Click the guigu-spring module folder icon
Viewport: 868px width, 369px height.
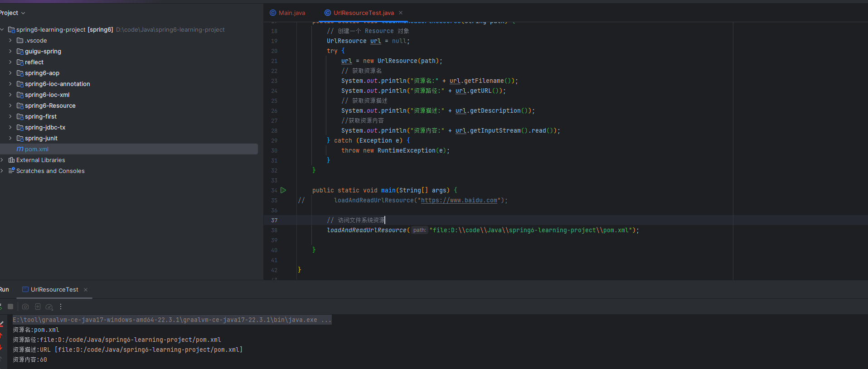click(x=20, y=51)
